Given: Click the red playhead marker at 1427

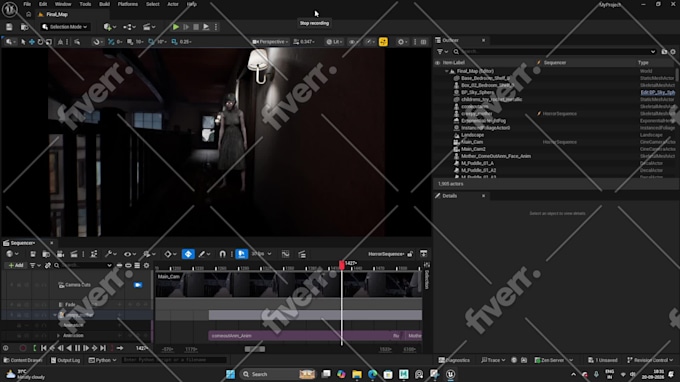Looking at the screenshot, I should tap(342, 264).
